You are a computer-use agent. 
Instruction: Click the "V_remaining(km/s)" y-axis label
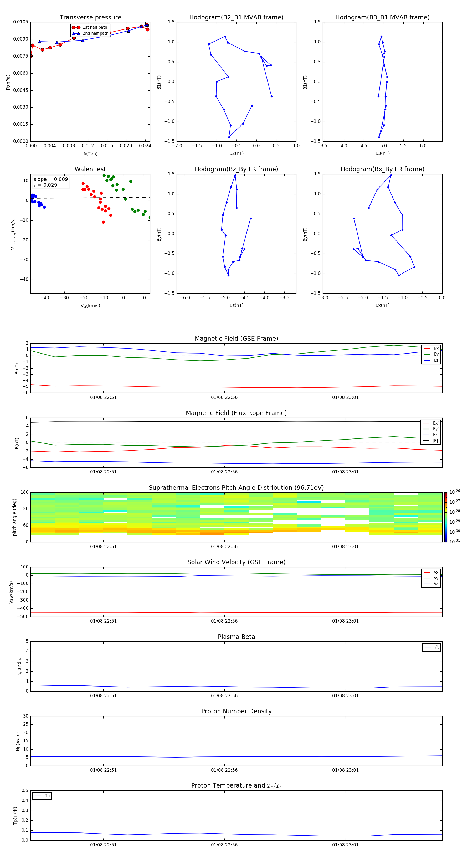[13, 234]
